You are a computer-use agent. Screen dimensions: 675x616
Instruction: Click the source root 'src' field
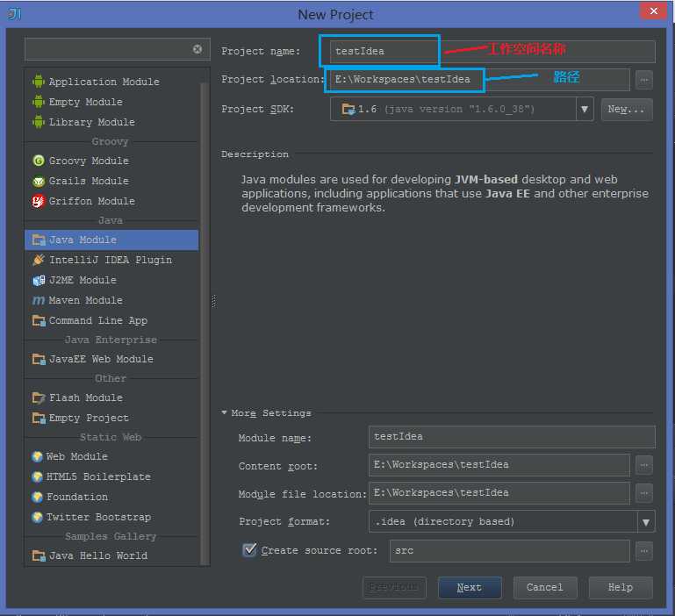tap(510, 551)
